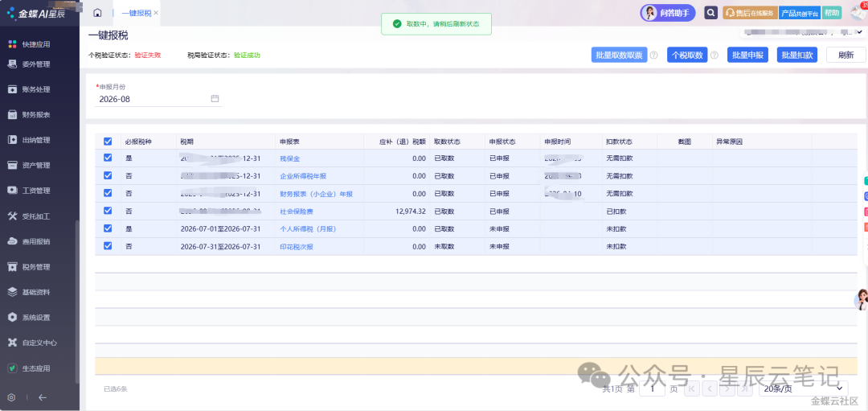Click the user avatar with notification badge

tap(858, 12)
